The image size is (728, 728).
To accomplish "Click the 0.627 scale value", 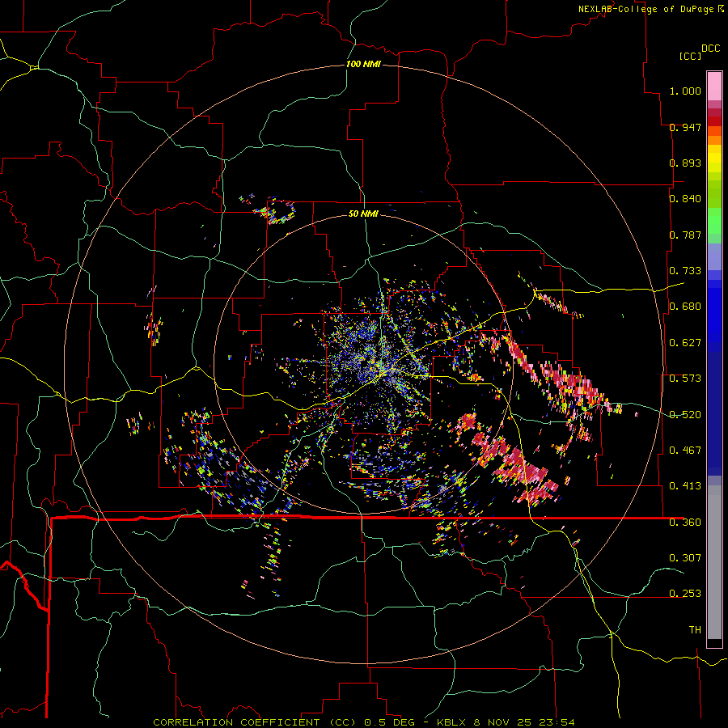I will click(685, 343).
